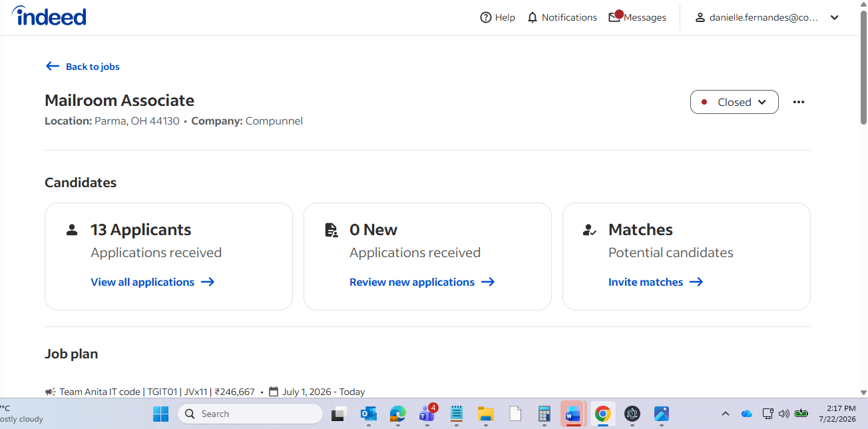The height and width of the screenshot is (429, 868).
Task: Click the taskbar Search box
Action: [x=250, y=414]
